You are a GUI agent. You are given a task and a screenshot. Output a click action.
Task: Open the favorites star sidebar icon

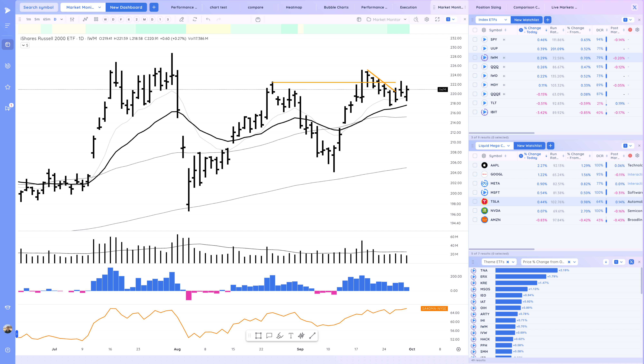(8, 87)
